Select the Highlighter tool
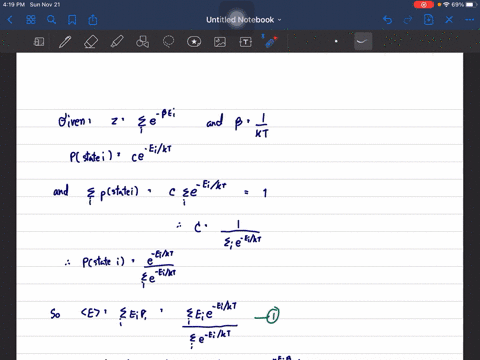480x360 pixels. point(117,42)
